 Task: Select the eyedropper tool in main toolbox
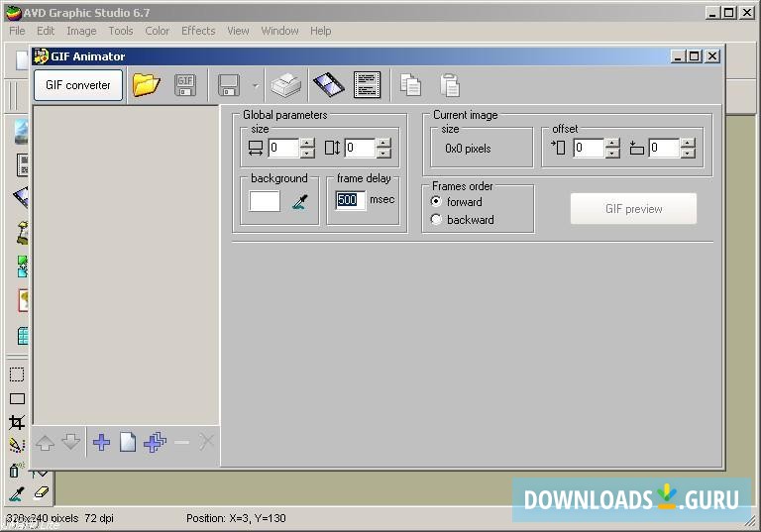pyautogui.click(x=17, y=494)
